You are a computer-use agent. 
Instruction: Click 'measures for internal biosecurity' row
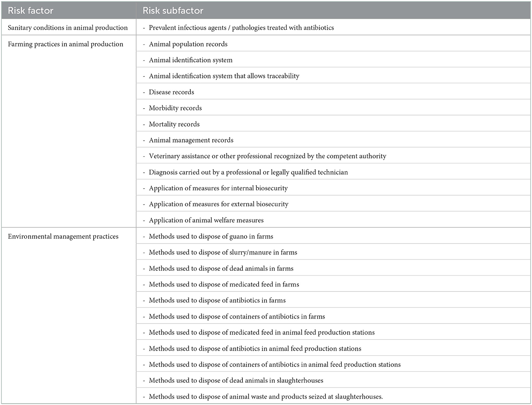333,188
